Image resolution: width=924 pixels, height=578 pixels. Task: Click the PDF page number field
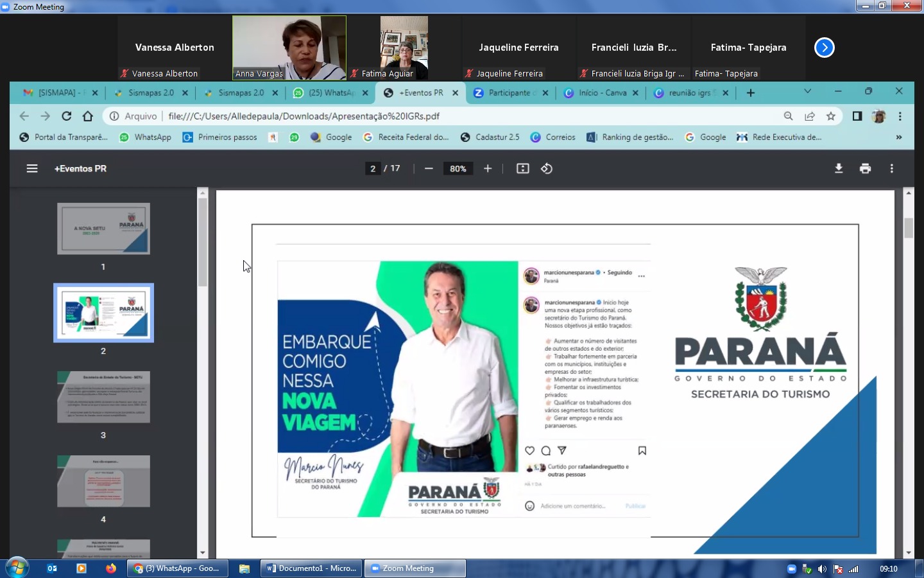(373, 168)
